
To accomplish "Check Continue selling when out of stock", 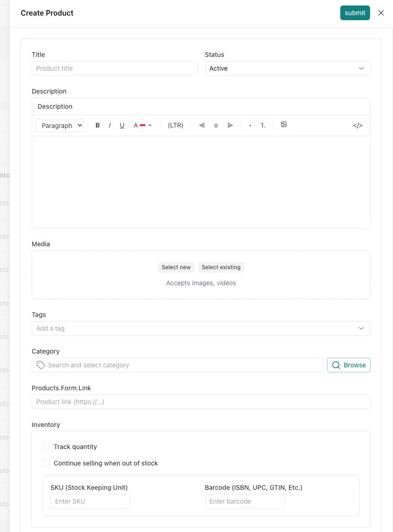I will pyautogui.click(x=46, y=463).
